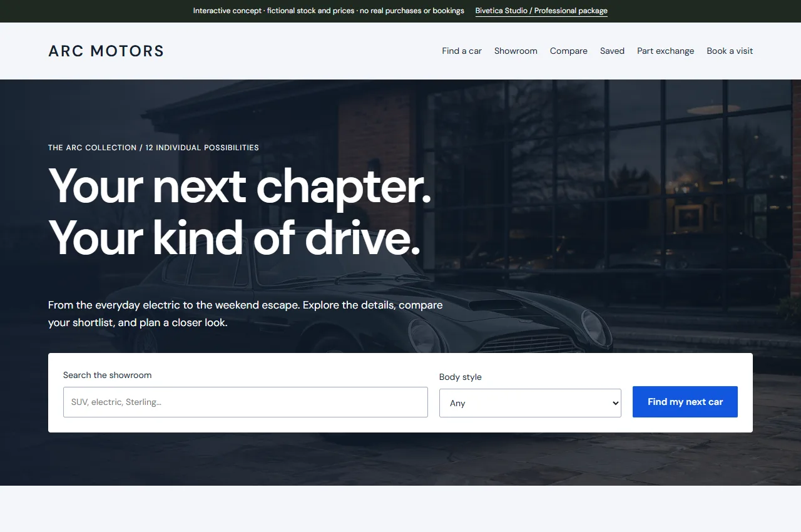Viewport: 801px width, 532px height.
Task: Click 'THE ARC COLLECTION / 12 INDIVIDUAL POSSIBILITIES' text
Action: (153, 148)
